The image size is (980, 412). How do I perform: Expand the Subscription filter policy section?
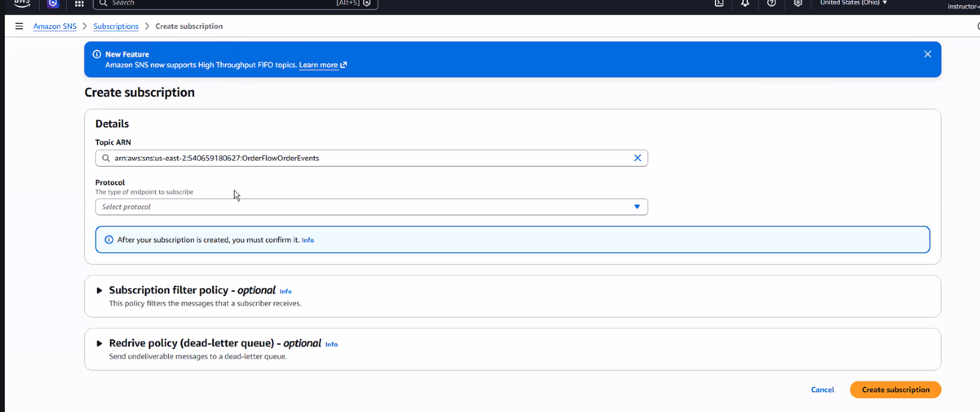tap(99, 291)
